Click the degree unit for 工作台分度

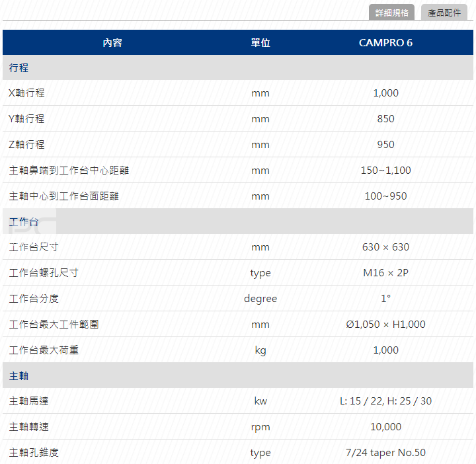point(260,299)
